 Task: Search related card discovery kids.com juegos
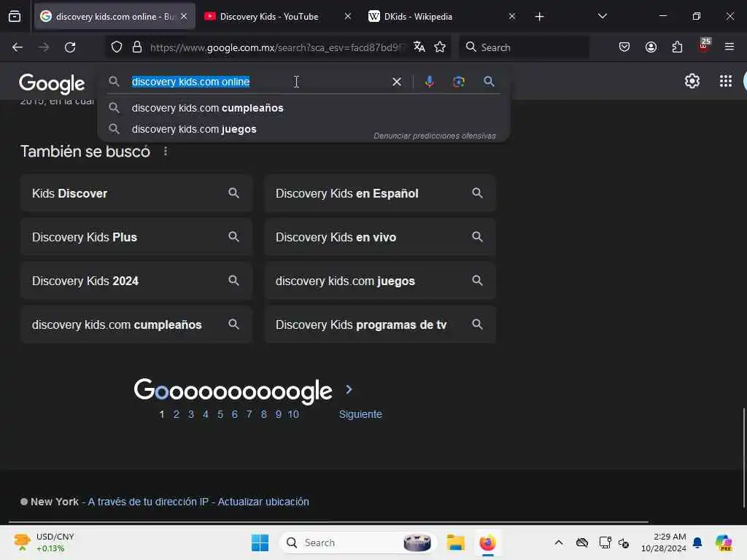coord(380,281)
